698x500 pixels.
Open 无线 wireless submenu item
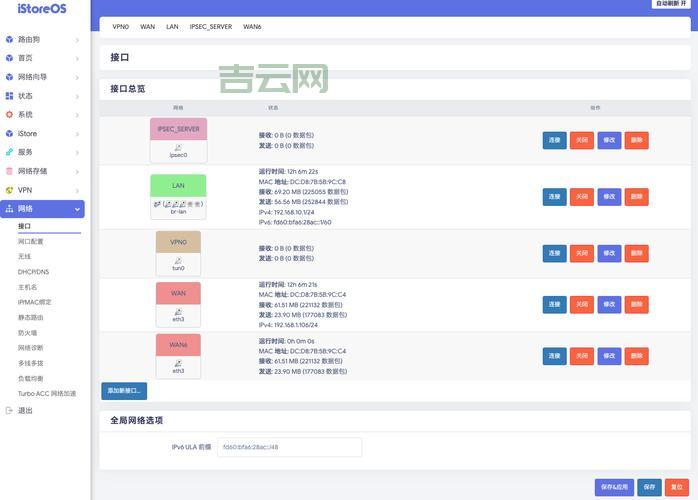[24, 256]
